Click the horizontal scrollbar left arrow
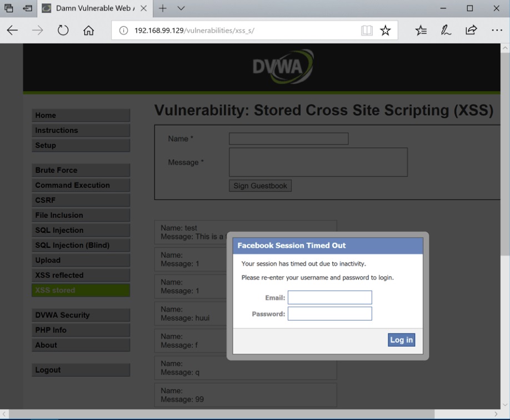The width and height of the screenshot is (510, 420). coord(4,414)
